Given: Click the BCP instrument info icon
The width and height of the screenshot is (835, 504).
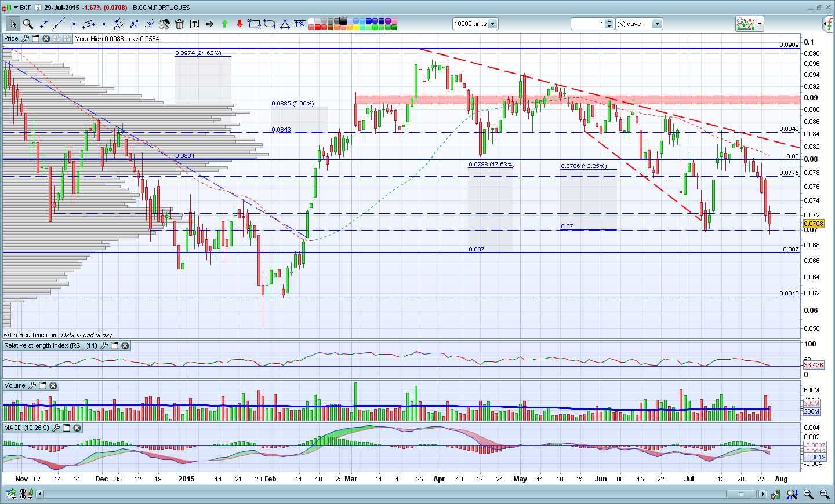Looking at the screenshot, I should point(38,8).
